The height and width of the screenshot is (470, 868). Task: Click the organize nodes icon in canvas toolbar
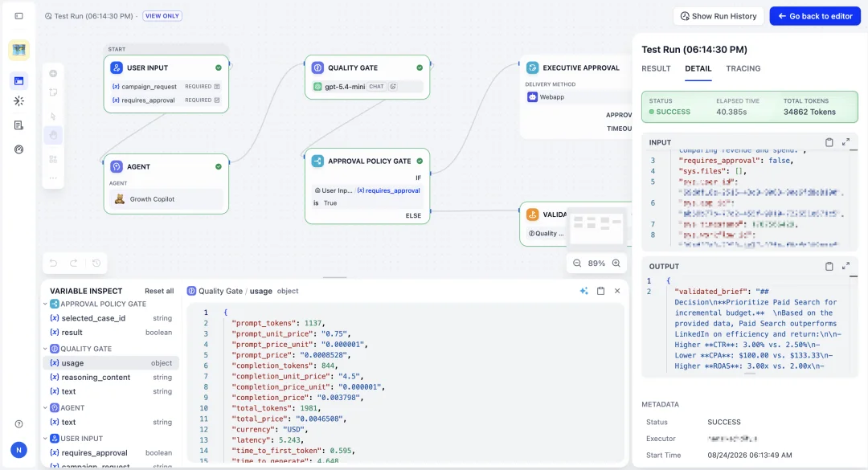tap(53, 159)
